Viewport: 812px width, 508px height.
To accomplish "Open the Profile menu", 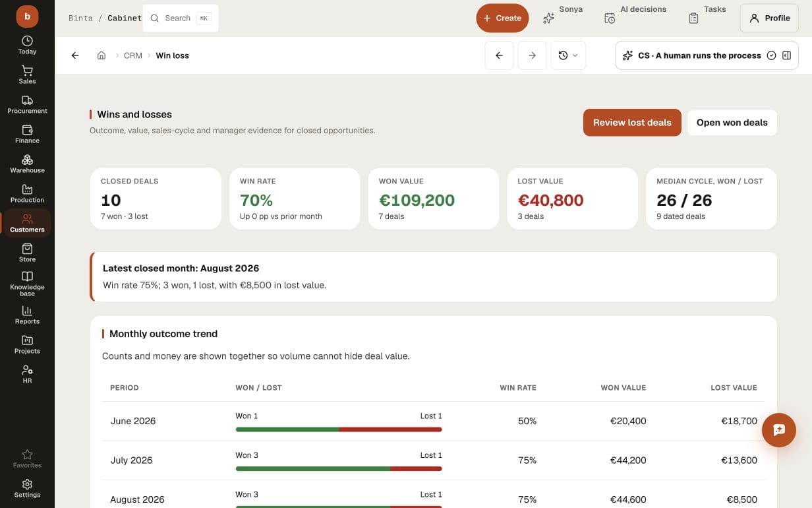I will coord(769,18).
